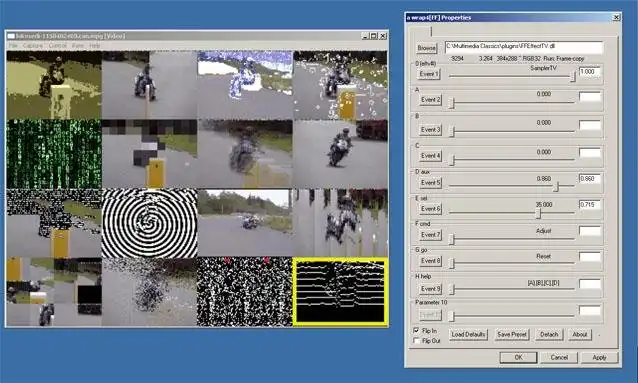The width and height of the screenshot is (638, 383).
Task: Enable the Flip In checkbox
Action: 416,330
